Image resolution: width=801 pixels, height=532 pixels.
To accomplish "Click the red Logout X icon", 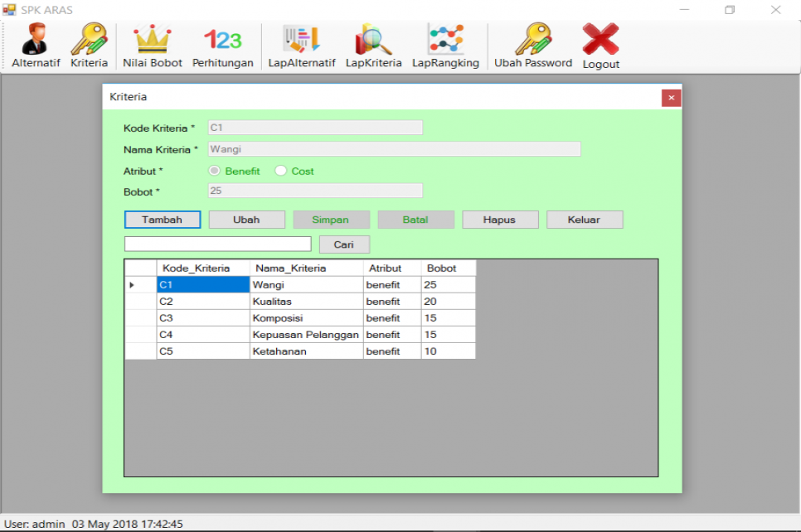I will (x=600, y=40).
